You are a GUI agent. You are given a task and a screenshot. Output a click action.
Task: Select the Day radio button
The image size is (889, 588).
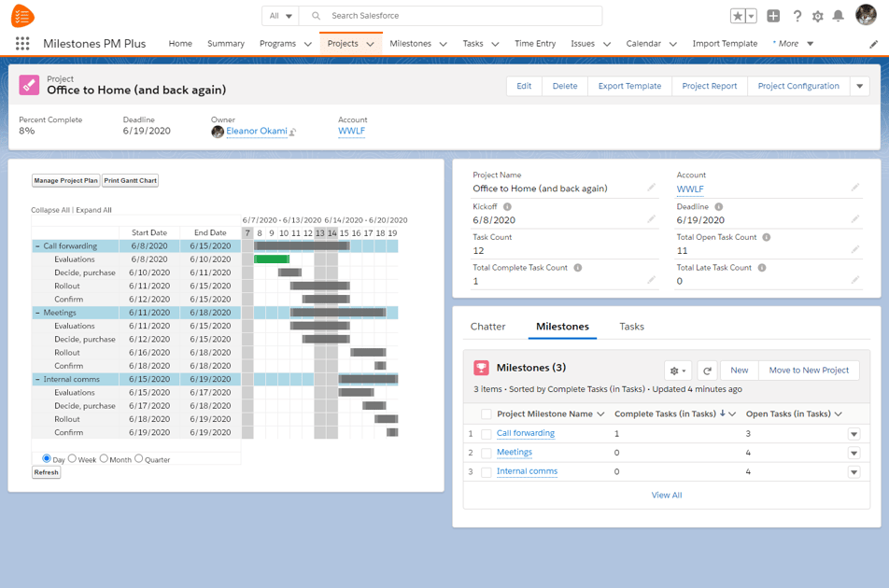pyautogui.click(x=47, y=458)
